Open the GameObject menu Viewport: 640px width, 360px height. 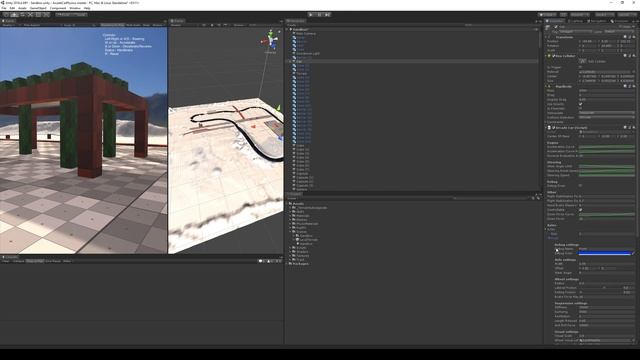pos(38,8)
